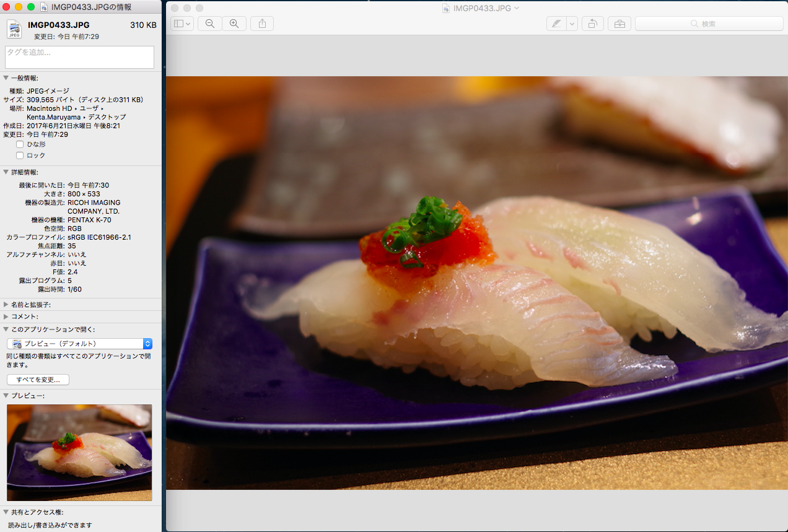The width and height of the screenshot is (788, 532).
Task: Open the IMGP0433.JPG title dropdown chevron
Action: [x=517, y=8]
